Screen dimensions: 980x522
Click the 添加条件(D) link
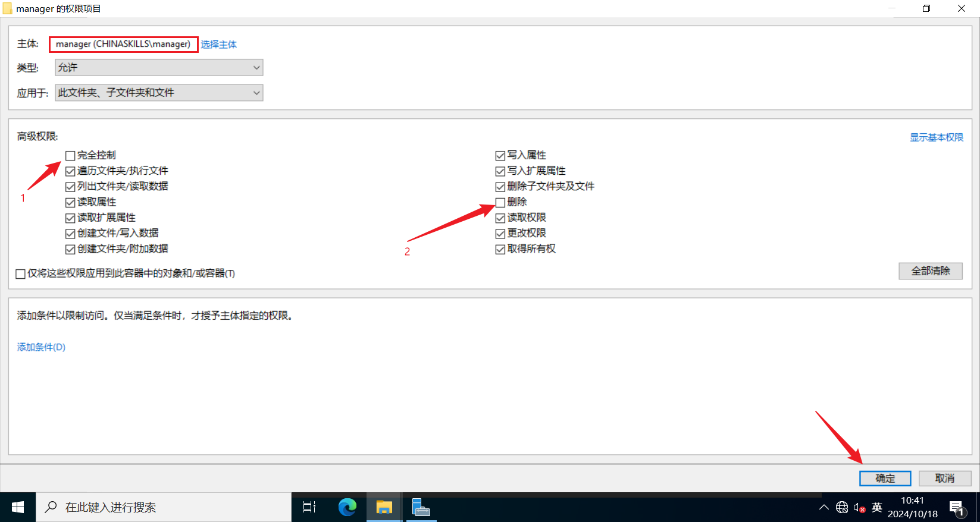click(41, 347)
